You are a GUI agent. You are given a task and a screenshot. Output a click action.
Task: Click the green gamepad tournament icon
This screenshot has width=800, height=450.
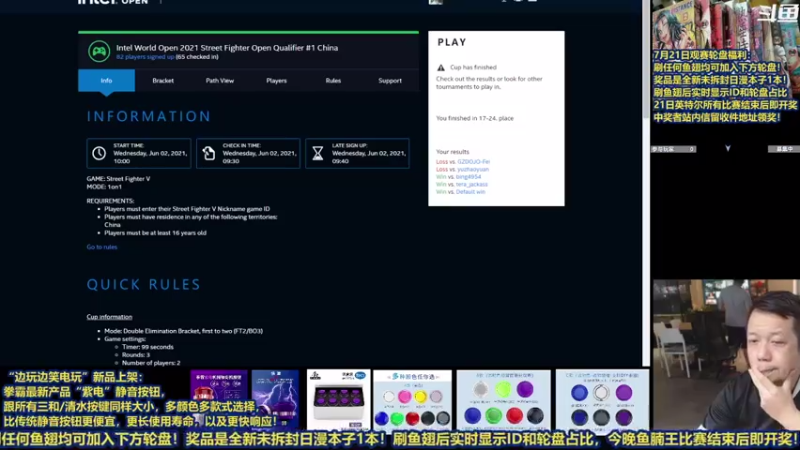(99, 52)
